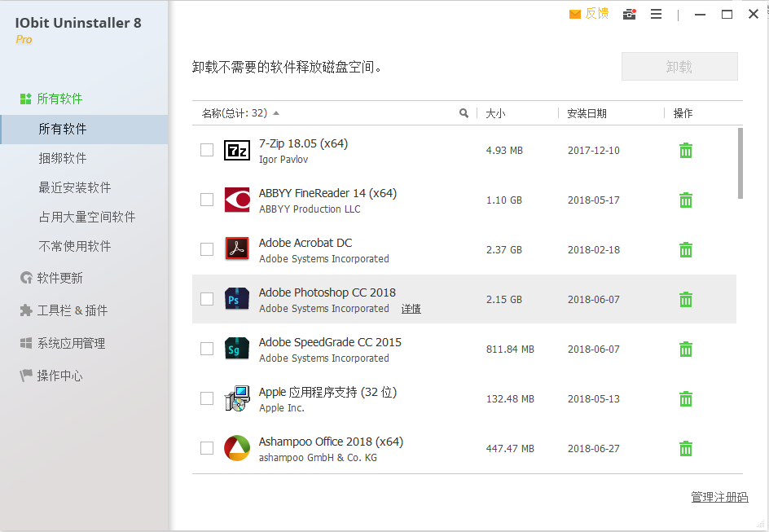Open the 管理注册码 link
This screenshot has width=769, height=532.
(x=719, y=497)
